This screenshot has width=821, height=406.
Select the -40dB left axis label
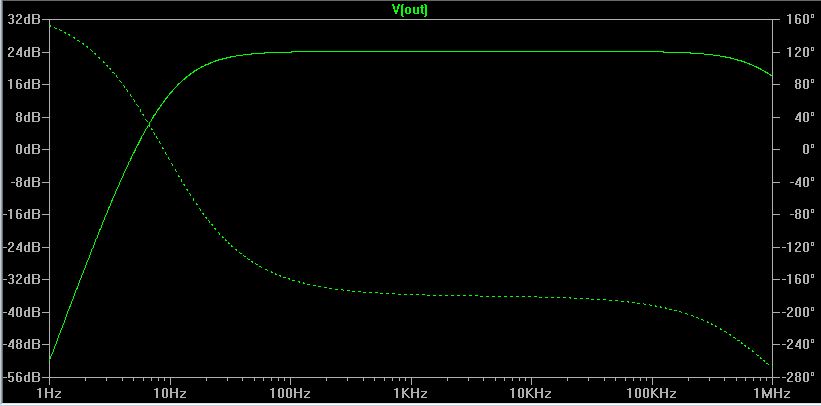click(x=21, y=312)
